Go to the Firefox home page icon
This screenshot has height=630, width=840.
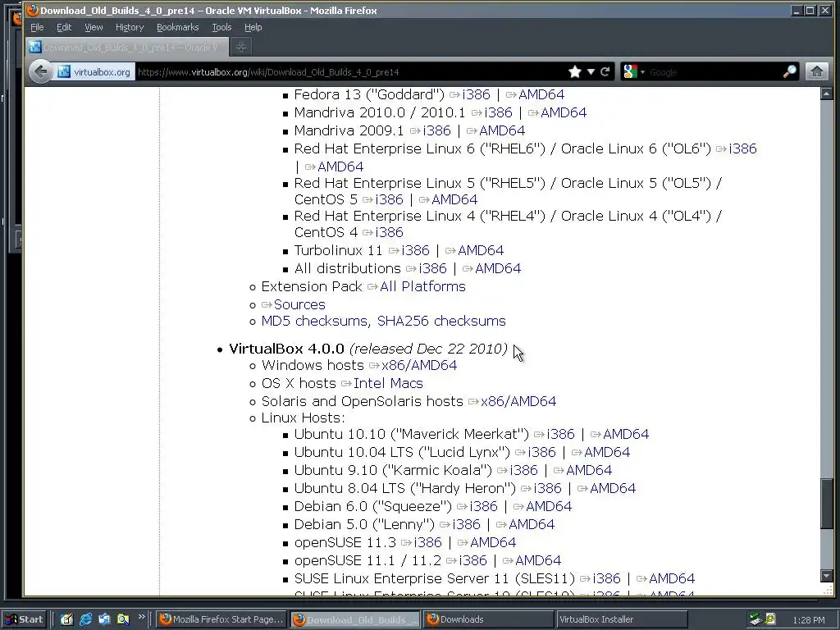click(817, 72)
